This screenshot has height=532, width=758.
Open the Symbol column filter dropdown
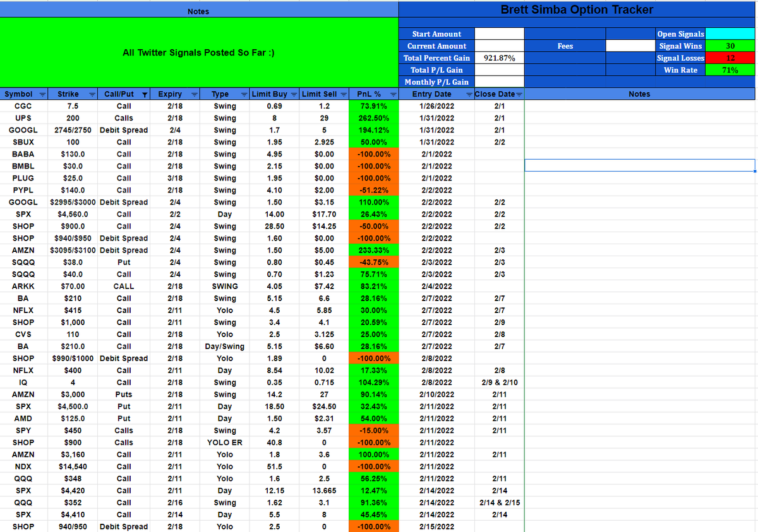43,95
